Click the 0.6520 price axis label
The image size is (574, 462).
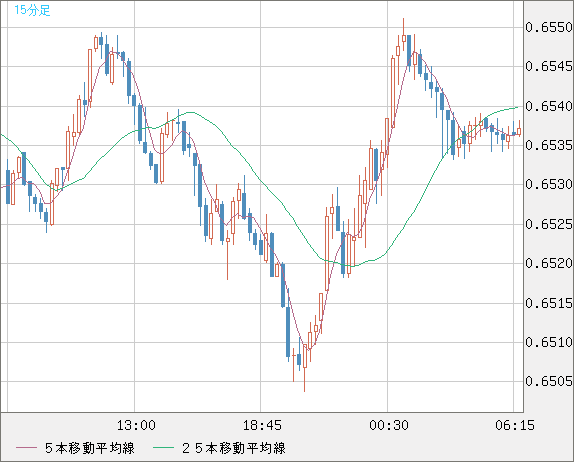tap(549, 263)
